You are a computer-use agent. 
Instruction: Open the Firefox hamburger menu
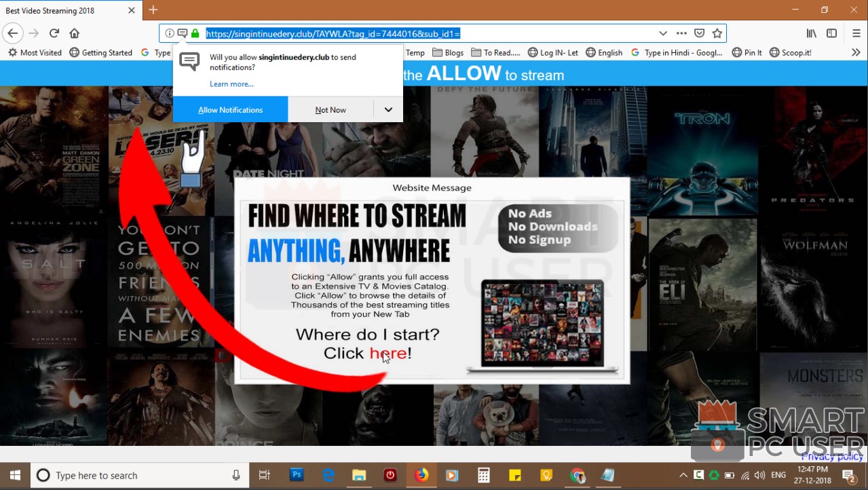(856, 33)
